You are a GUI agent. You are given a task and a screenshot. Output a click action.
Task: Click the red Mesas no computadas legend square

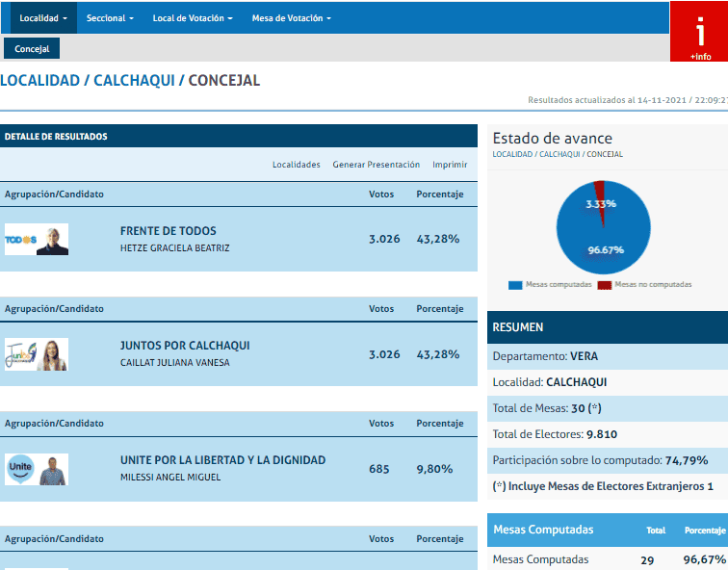(x=604, y=285)
